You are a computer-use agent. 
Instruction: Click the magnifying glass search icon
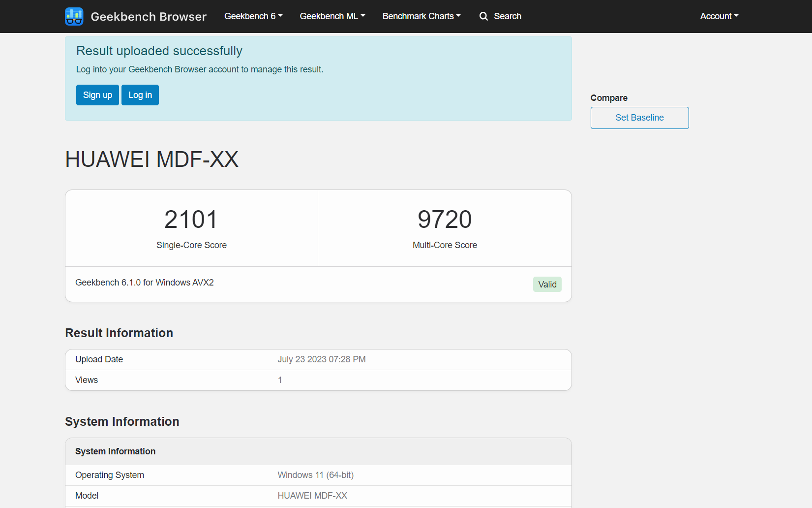coord(483,16)
